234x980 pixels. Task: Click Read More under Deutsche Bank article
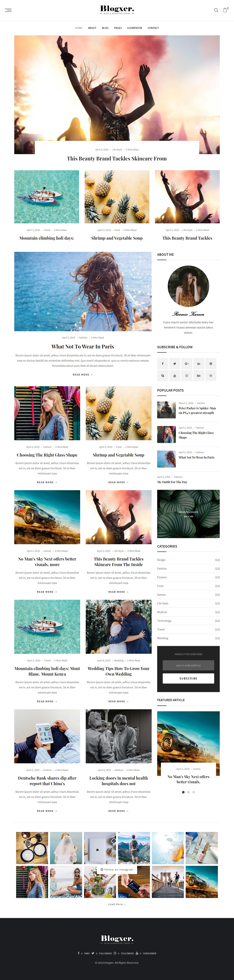47,811
